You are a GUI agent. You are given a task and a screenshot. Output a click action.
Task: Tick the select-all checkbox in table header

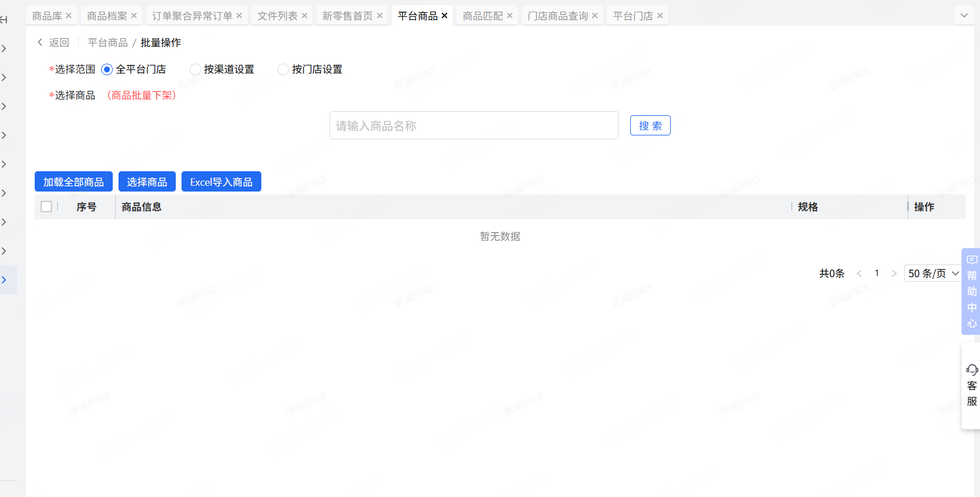coord(46,207)
